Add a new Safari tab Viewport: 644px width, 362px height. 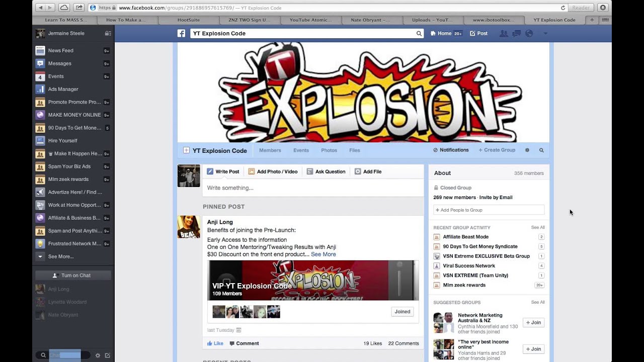[592, 20]
